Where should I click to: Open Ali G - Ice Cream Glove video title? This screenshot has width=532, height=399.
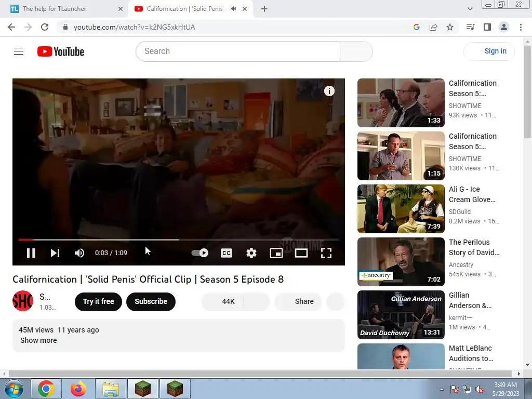[472, 194]
